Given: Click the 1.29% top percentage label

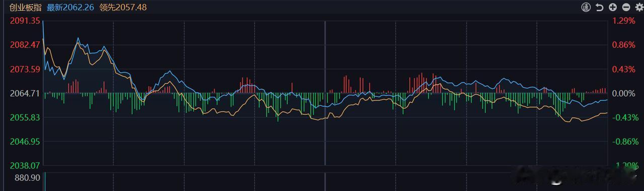Looking at the screenshot, I should [x=623, y=21].
